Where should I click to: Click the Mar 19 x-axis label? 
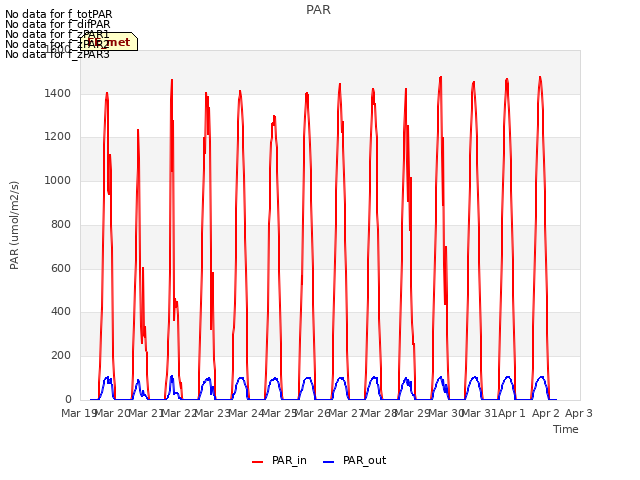click(x=78, y=413)
